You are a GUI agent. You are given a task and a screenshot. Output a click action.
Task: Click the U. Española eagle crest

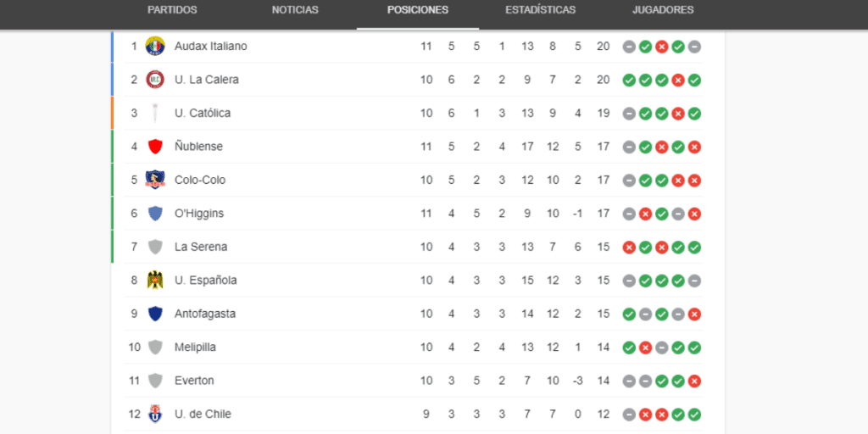(x=155, y=280)
